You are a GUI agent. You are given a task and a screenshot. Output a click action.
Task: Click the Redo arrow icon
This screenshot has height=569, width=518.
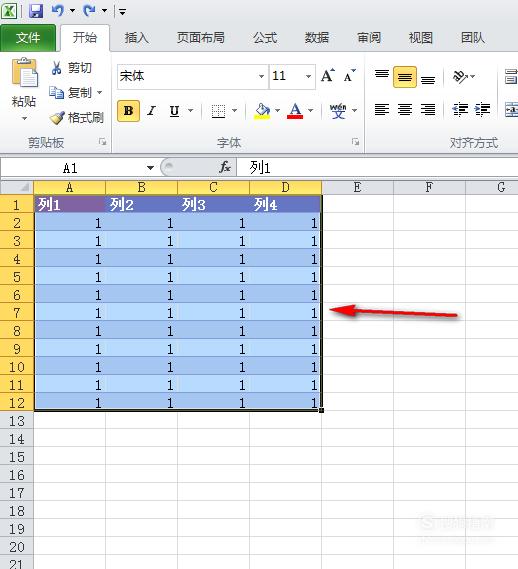click(89, 11)
